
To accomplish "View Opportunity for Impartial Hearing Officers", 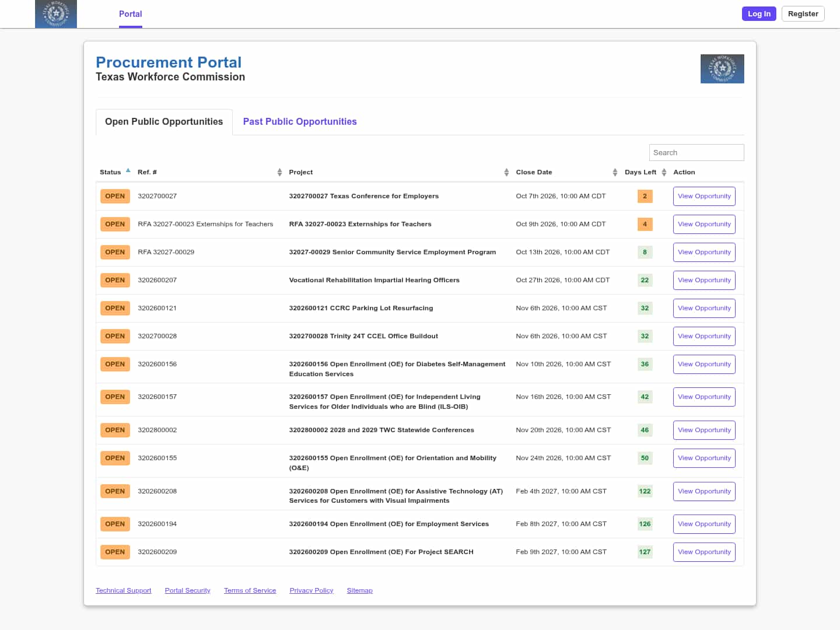I will pyautogui.click(x=704, y=281).
